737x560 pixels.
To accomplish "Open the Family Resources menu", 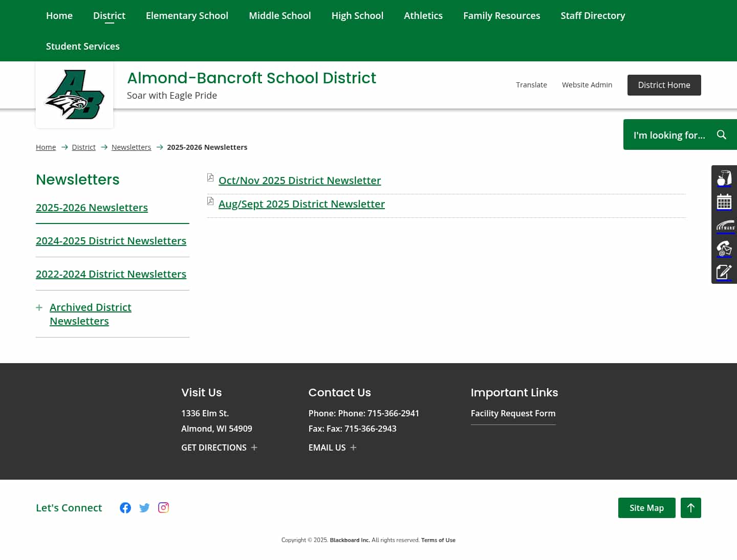I will click(x=501, y=16).
